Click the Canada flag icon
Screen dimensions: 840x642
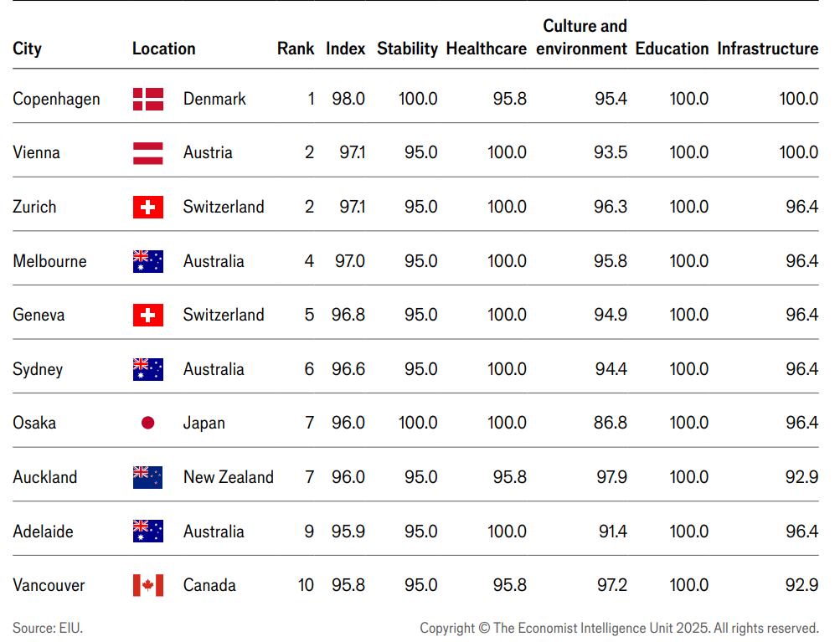(x=148, y=585)
